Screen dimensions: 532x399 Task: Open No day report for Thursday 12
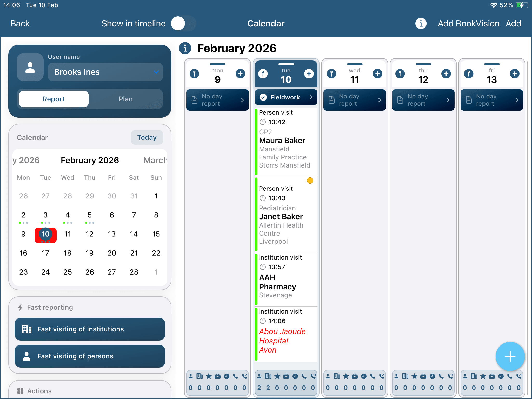pyautogui.click(x=423, y=100)
